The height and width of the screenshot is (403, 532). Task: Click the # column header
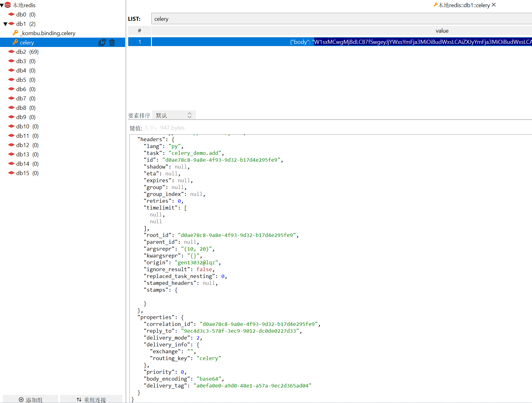(139, 30)
